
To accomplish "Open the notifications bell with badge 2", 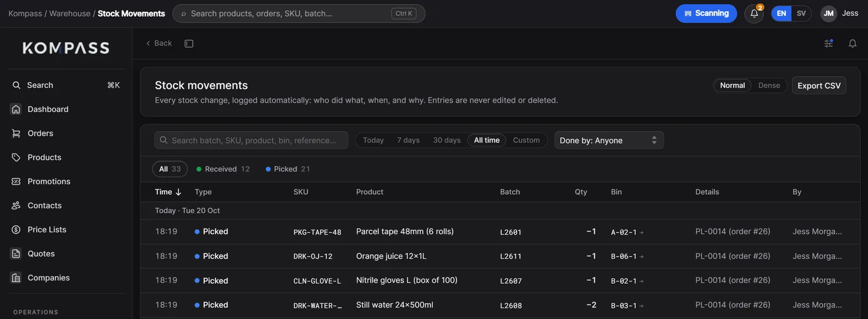I will 754,14.
